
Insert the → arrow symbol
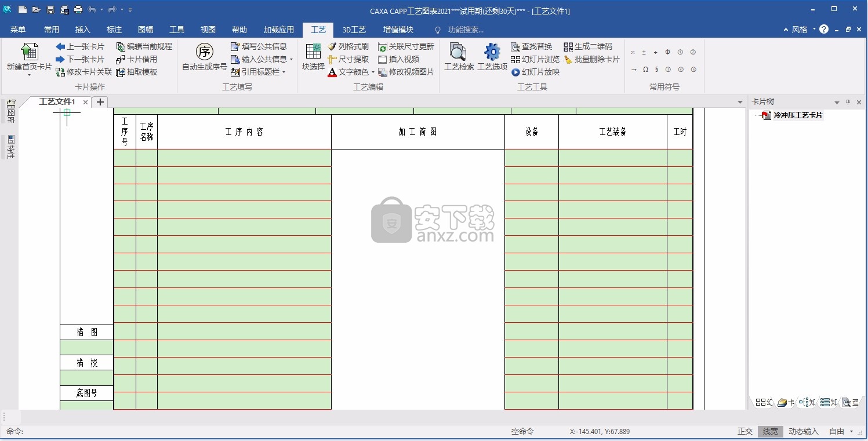click(x=634, y=70)
